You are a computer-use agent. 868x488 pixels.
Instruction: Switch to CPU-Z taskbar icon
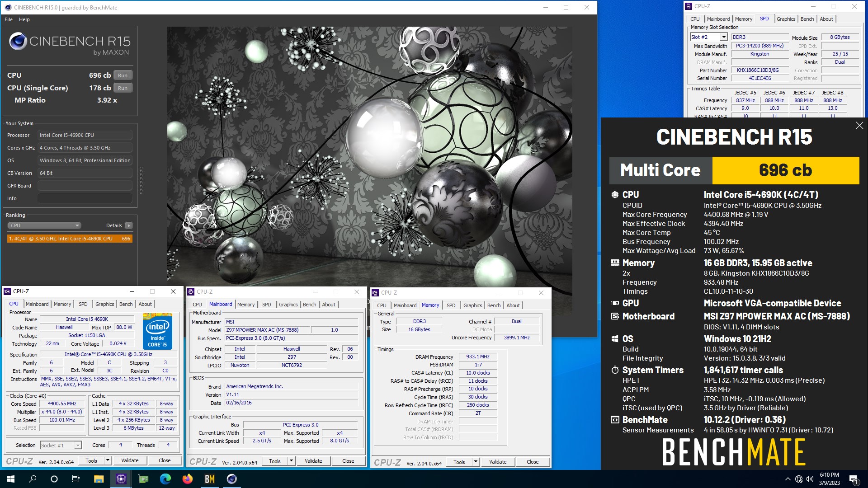click(x=121, y=479)
